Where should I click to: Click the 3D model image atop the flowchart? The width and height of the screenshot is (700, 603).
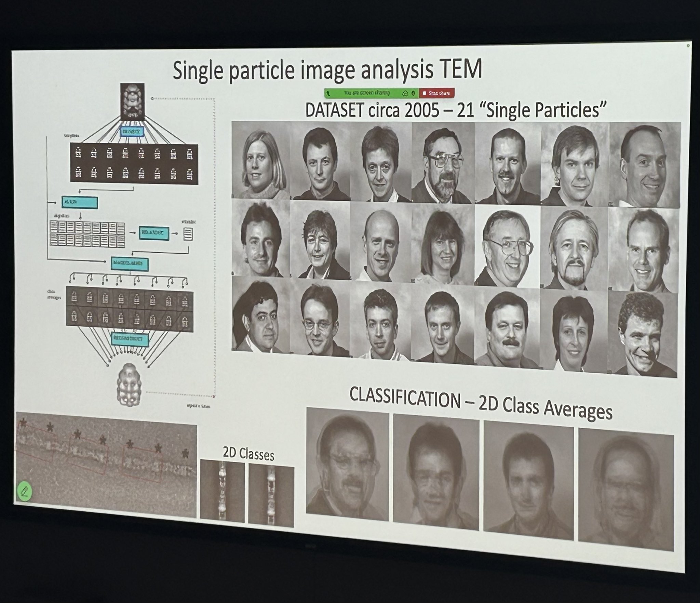(x=133, y=102)
